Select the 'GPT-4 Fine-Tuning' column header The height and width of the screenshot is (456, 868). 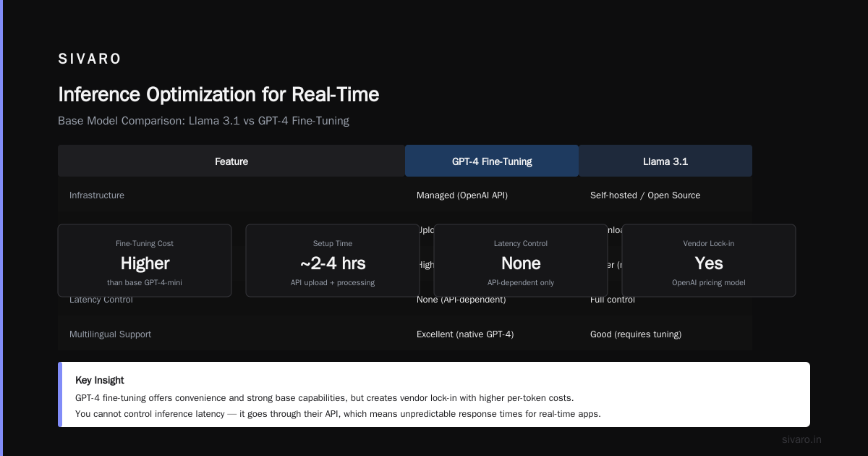(x=492, y=161)
